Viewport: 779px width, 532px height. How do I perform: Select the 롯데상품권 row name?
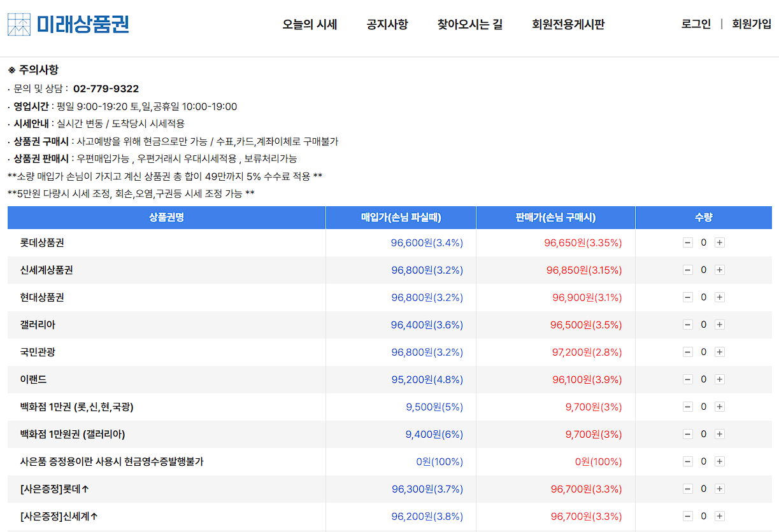42,242
